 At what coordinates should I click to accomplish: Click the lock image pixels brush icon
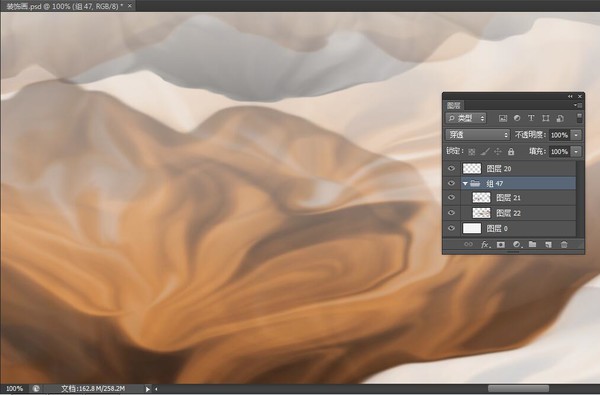[485, 152]
